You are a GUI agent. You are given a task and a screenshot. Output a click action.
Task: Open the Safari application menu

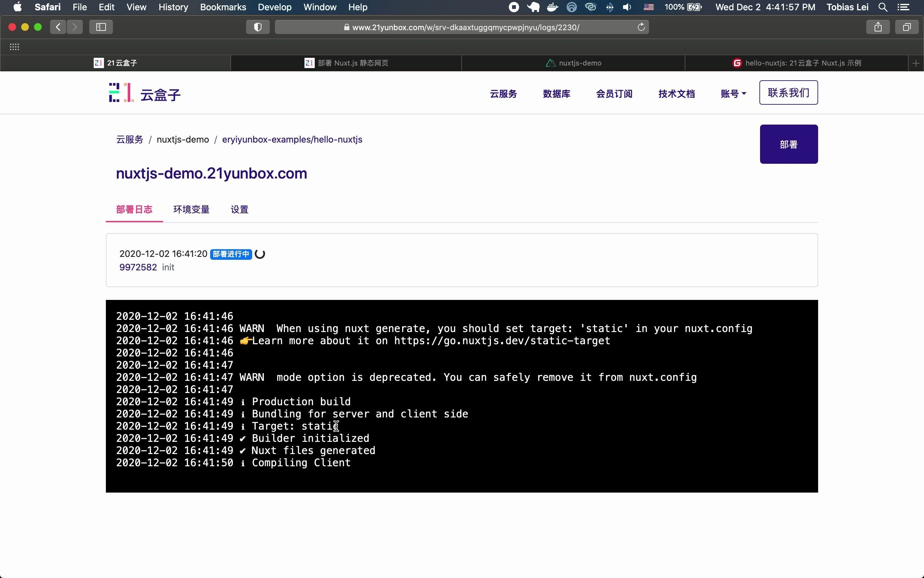point(47,7)
